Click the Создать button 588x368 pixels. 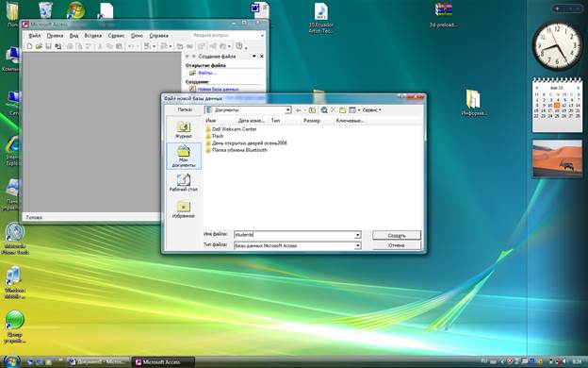397,235
